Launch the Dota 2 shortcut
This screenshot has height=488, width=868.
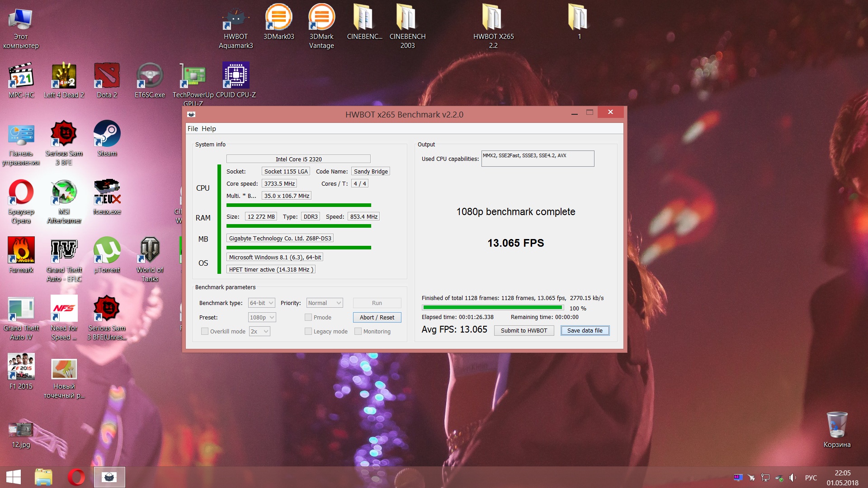click(x=107, y=80)
